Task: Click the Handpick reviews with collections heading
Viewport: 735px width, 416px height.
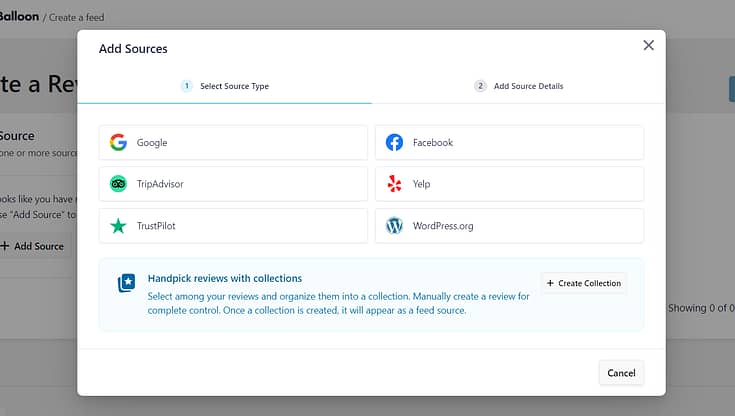Action: pos(225,278)
